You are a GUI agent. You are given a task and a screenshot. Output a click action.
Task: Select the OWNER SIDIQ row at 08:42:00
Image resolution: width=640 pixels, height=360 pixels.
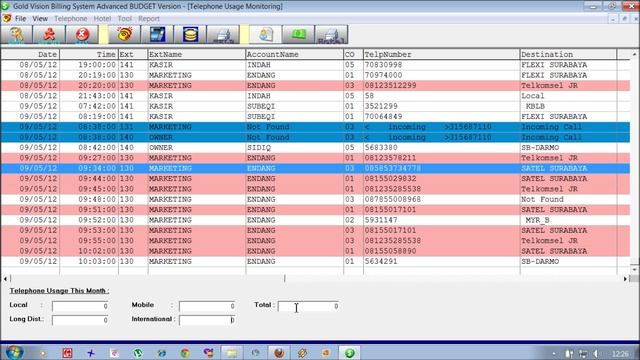point(315,147)
